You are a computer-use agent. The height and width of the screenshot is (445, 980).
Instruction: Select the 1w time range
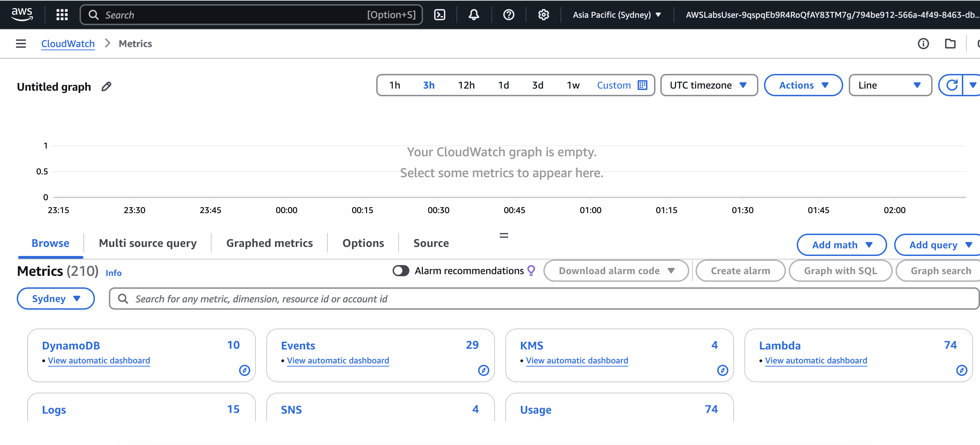[573, 85]
